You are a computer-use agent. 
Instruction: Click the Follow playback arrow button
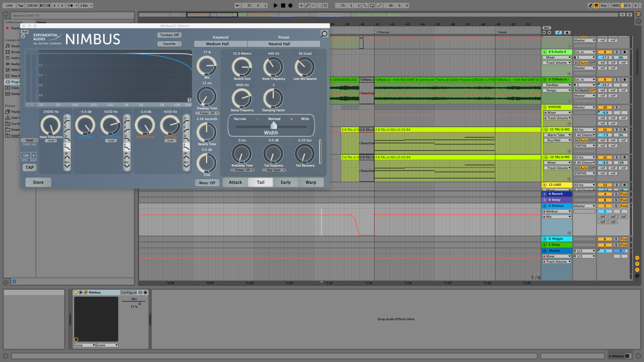click(237, 5)
